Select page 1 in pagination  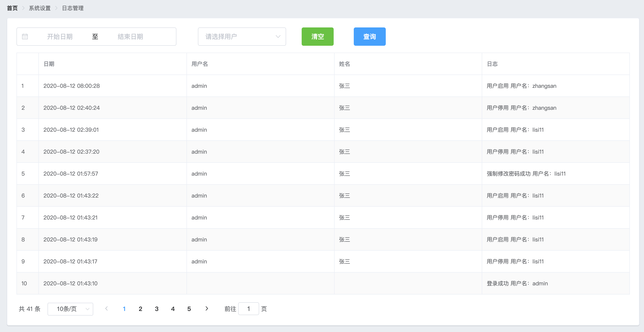pos(124,308)
